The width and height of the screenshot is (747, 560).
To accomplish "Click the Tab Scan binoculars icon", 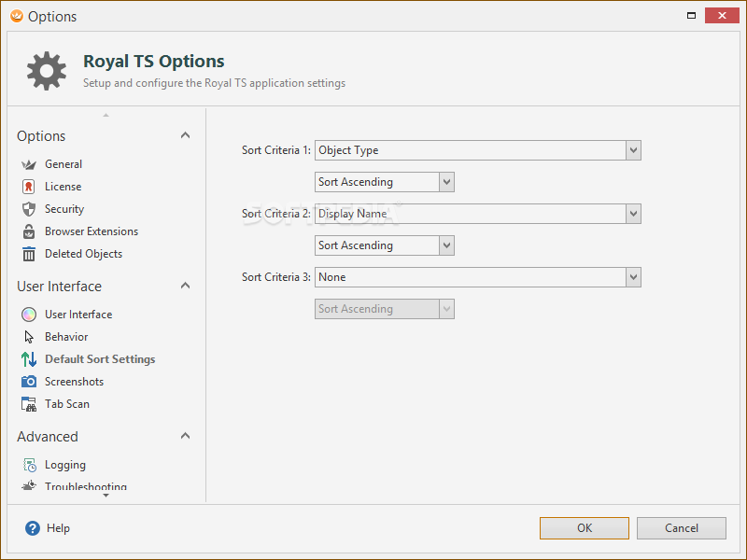I will (x=29, y=404).
